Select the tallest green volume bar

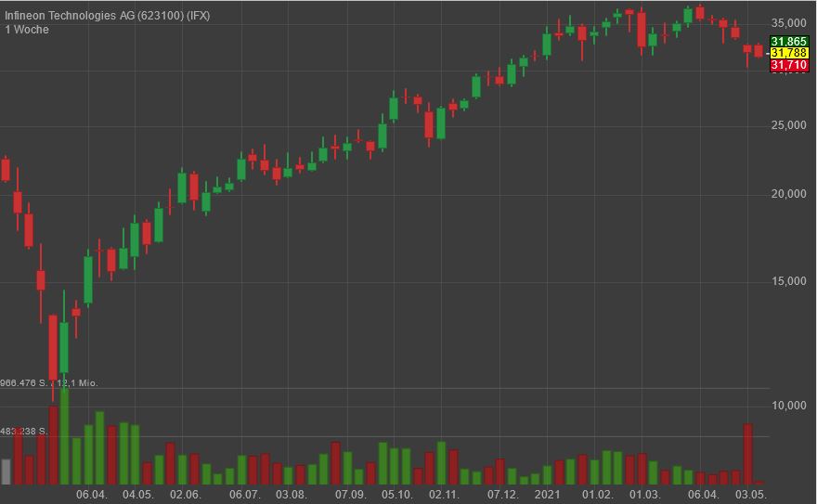[x=64, y=436]
